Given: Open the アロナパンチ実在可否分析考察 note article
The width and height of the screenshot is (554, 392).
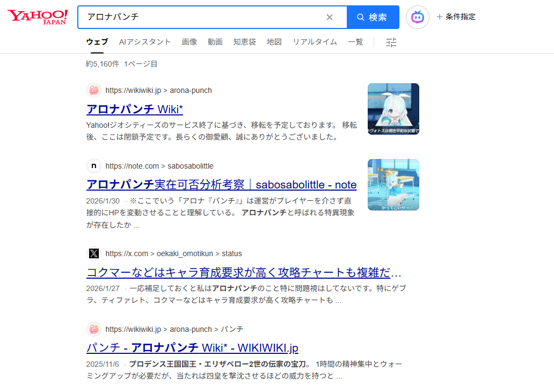Looking at the screenshot, I should (221, 185).
